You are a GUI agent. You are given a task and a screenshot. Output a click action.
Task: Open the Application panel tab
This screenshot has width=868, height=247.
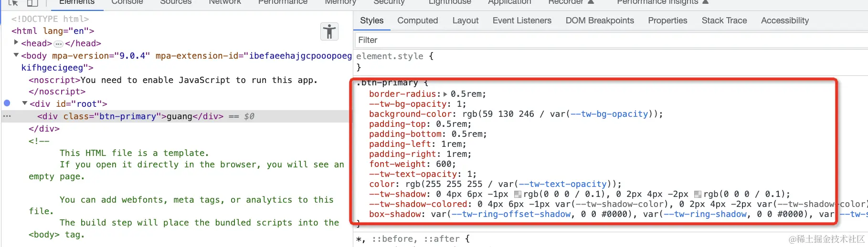coord(509,2)
